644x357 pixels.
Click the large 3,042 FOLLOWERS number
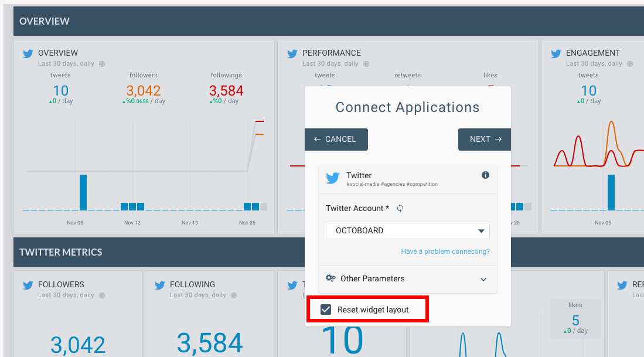(x=78, y=345)
